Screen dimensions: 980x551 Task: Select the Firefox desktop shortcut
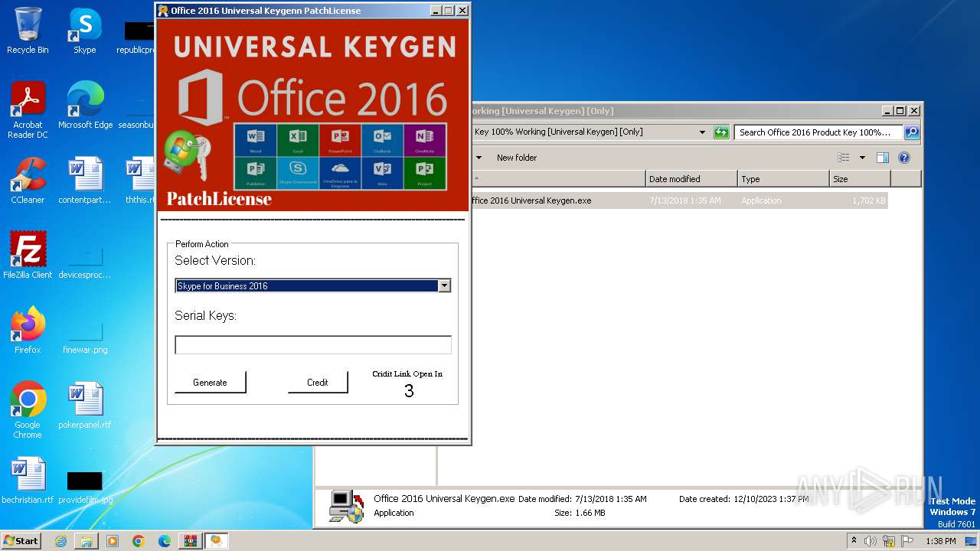click(28, 331)
